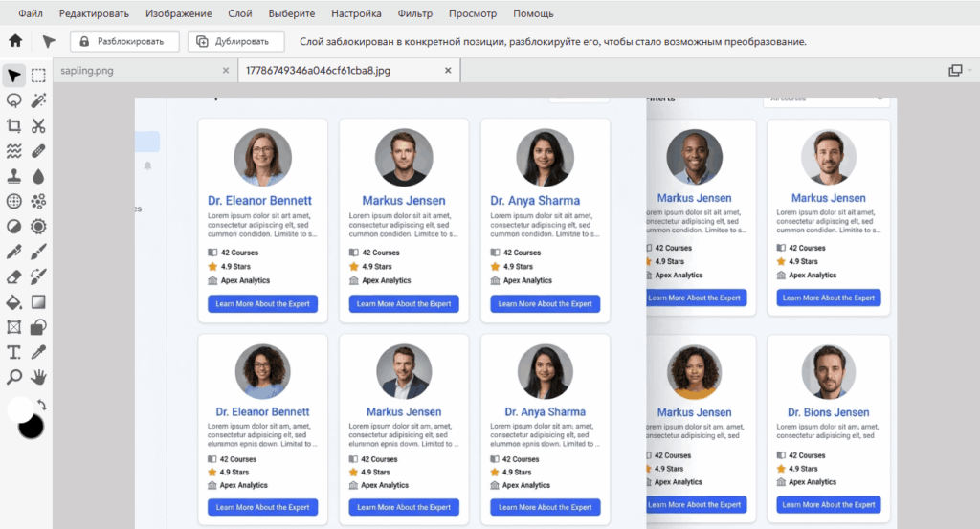Screen dimensions: 980x529
Task: Open the Слой menu
Action: point(240,13)
